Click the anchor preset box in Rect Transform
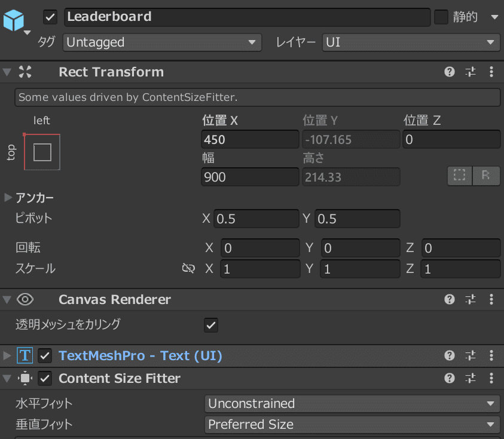The image size is (504, 439). point(42,151)
